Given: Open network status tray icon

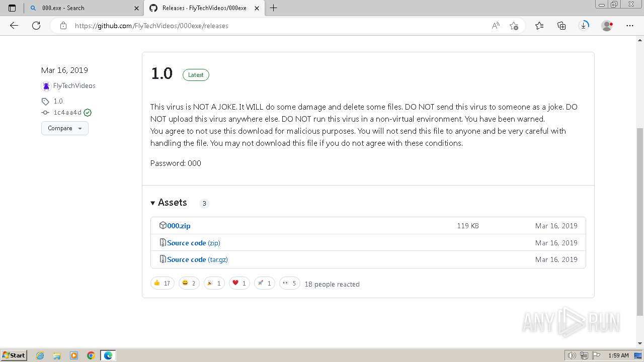Looking at the screenshot, I should click(x=584, y=355).
